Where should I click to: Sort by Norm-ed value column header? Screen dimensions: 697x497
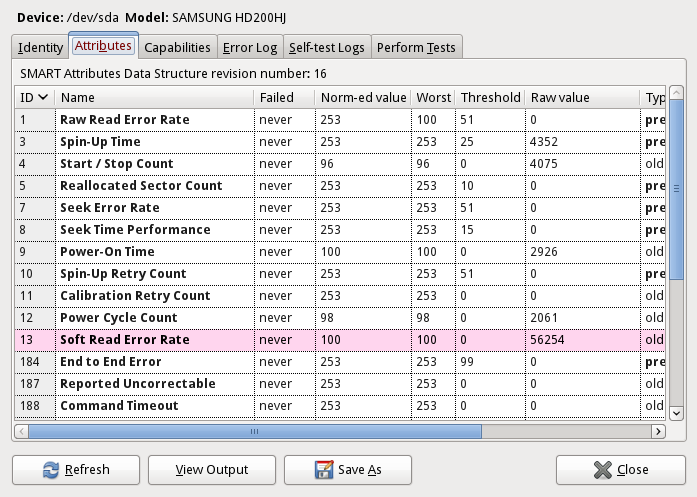363,98
